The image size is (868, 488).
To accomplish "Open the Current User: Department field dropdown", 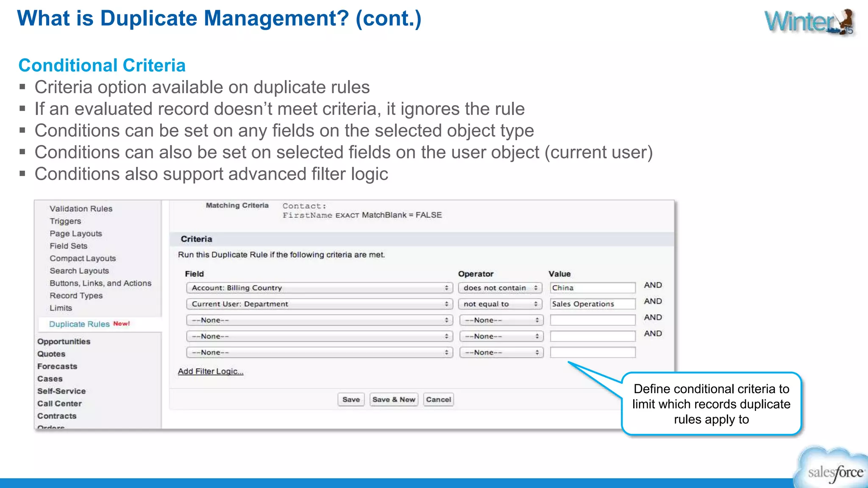I will (x=320, y=304).
